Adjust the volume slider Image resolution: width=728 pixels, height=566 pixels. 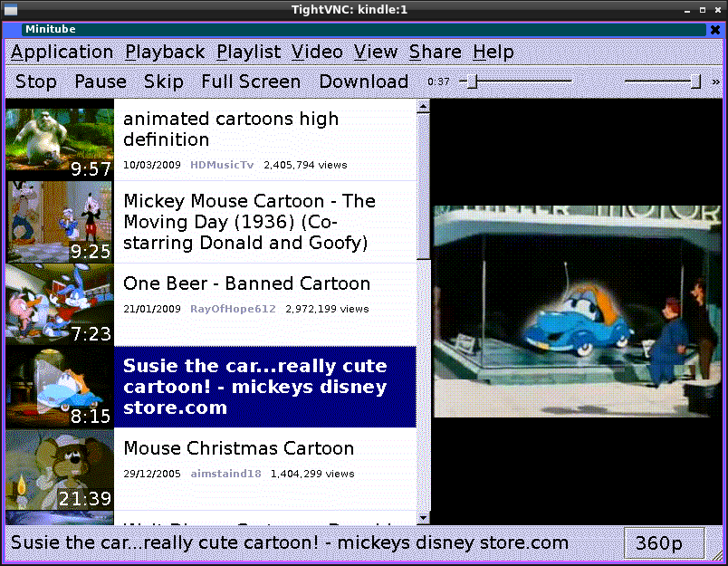(661, 82)
